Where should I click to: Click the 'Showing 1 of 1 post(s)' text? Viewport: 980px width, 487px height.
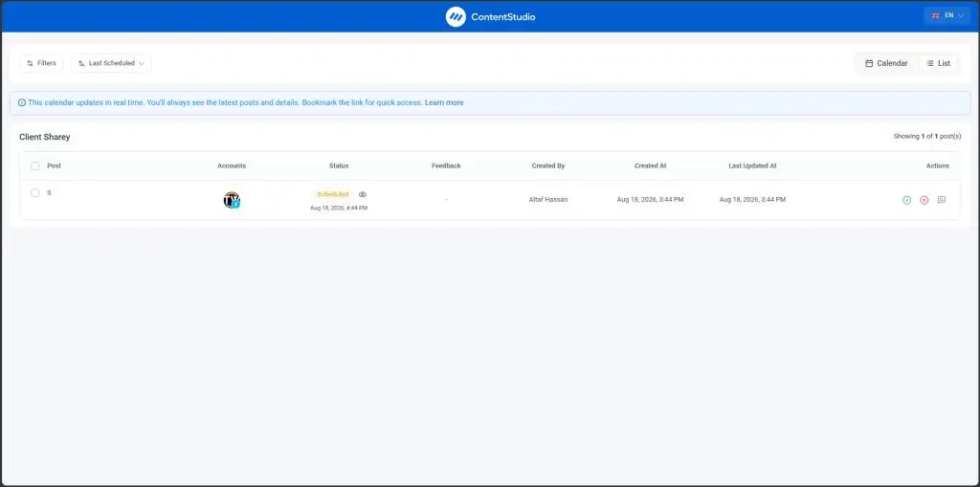[927, 136]
